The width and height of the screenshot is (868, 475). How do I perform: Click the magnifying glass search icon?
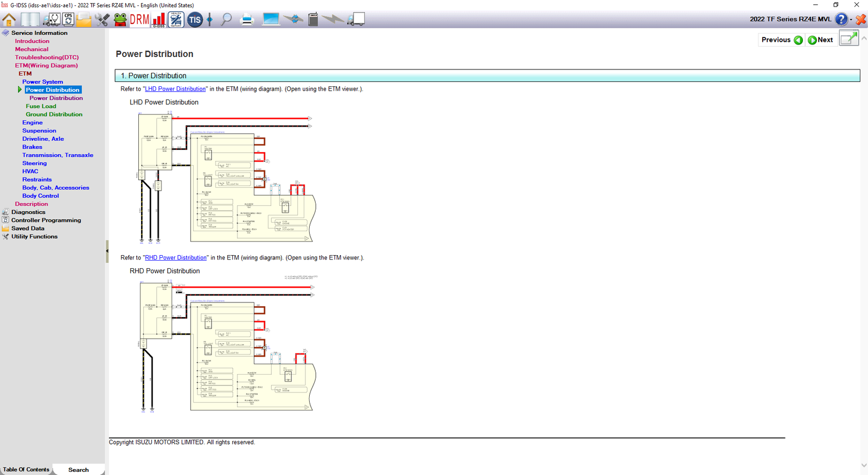(x=227, y=20)
